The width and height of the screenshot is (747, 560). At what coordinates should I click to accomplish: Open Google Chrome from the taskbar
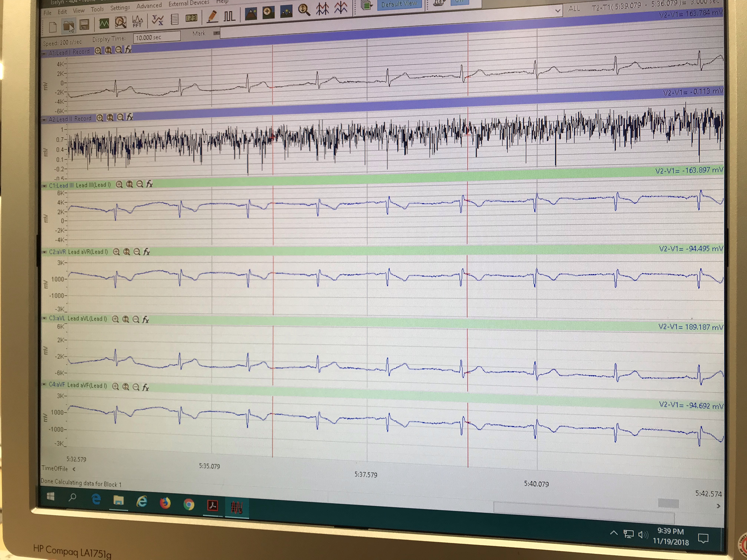189,505
